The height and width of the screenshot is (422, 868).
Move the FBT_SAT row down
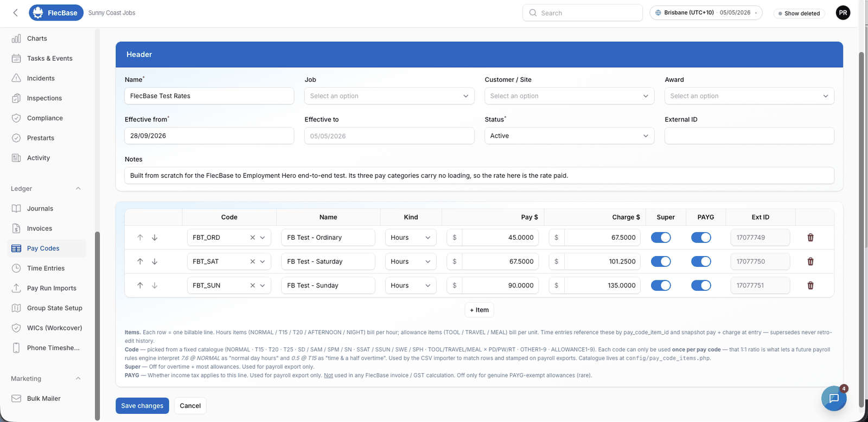pos(155,261)
